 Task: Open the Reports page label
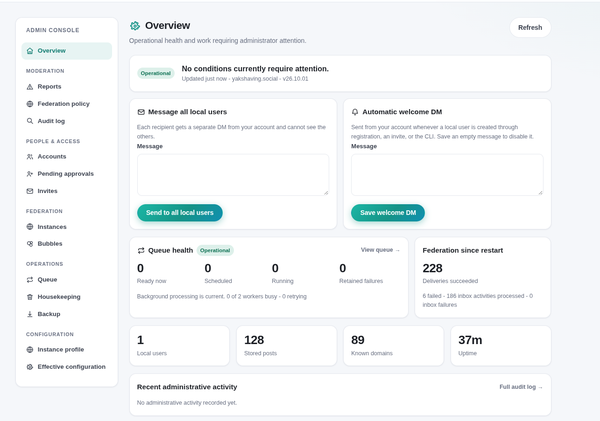coord(49,86)
